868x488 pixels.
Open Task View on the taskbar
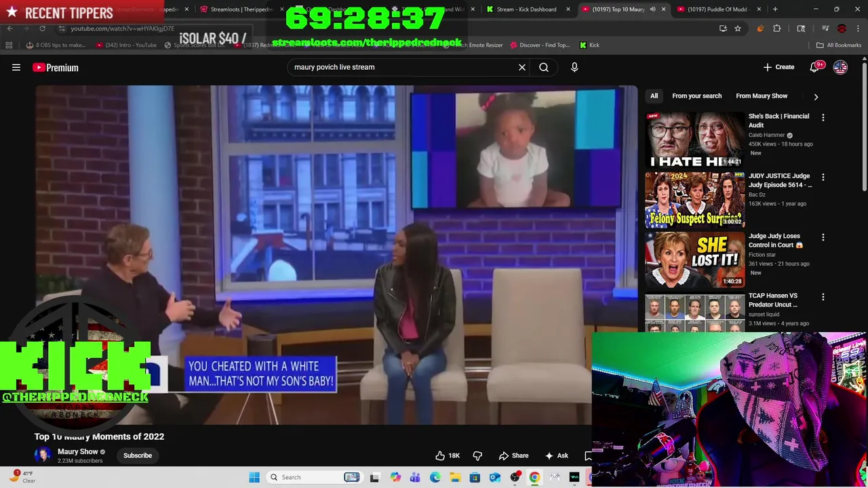pos(374,477)
